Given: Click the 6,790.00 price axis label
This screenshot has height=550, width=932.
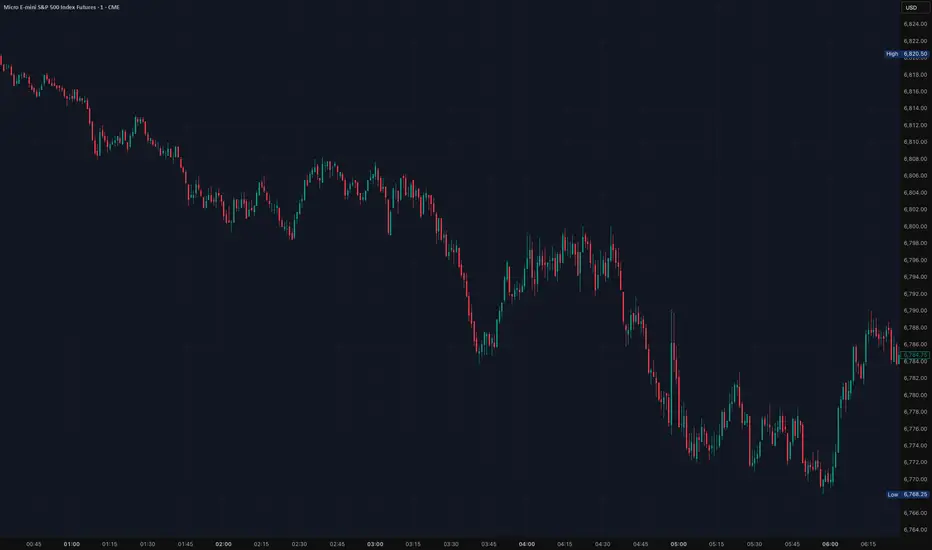Looking at the screenshot, I should coord(915,310).
